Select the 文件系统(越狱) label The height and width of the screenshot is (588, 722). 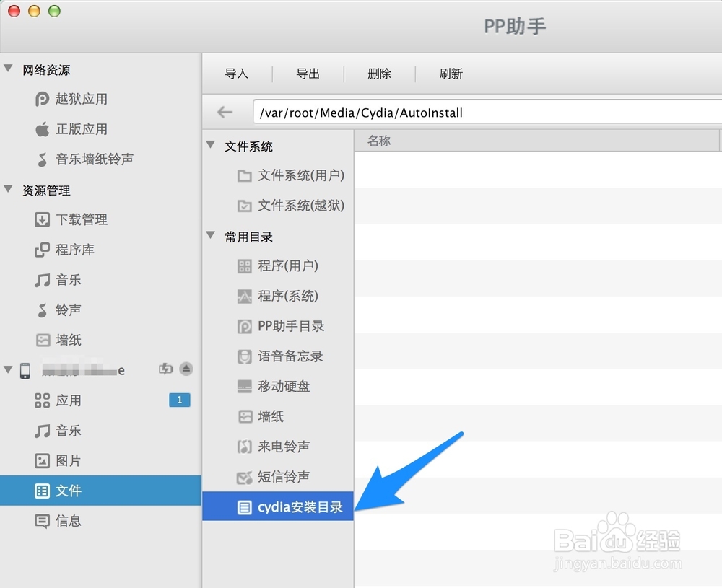[301, 205]
